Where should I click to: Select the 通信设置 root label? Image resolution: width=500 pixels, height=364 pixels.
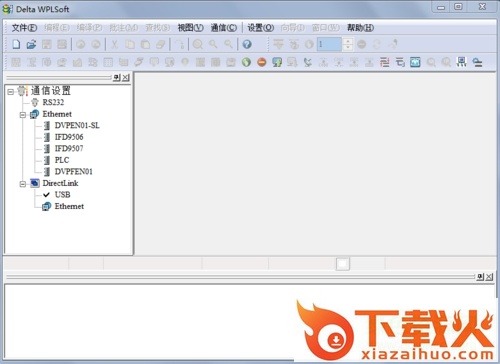(x=51, y=91)
